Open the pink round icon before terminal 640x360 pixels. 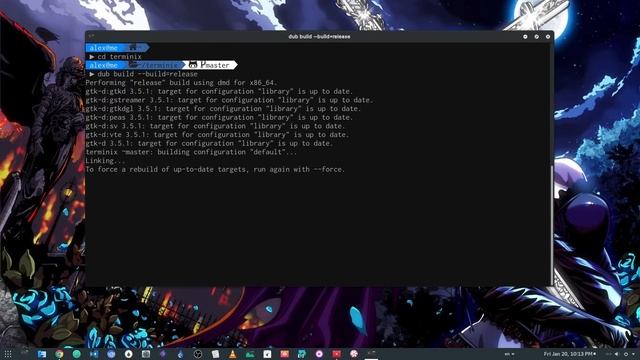click(354, 354)
